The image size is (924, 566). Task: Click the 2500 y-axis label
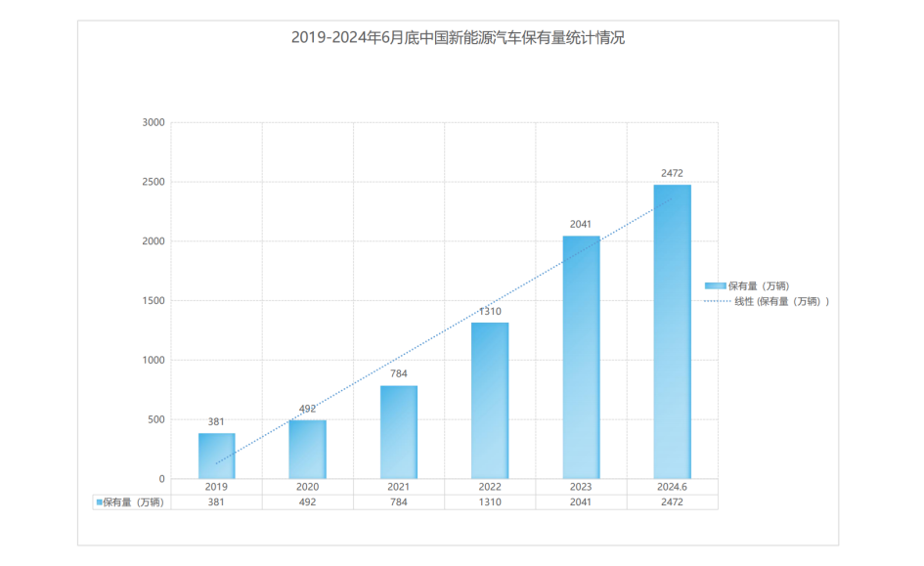pyautogui.click(x=154, y=182)
